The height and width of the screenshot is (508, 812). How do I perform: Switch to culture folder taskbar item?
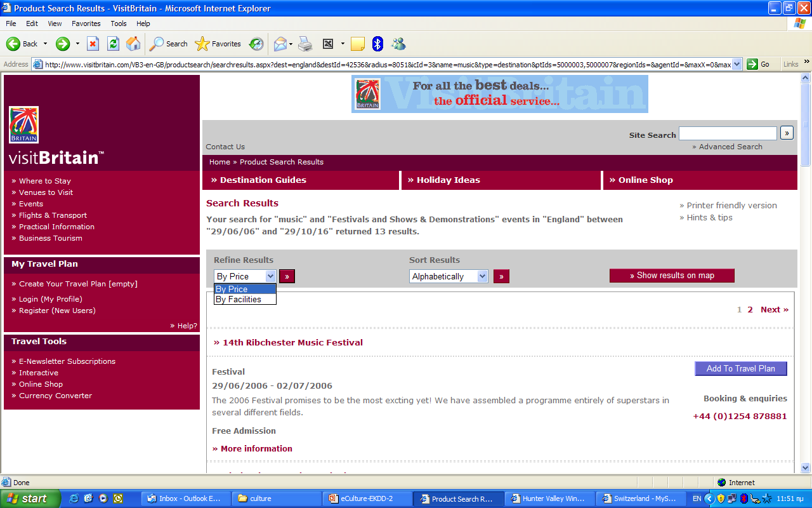click(277, 498)
